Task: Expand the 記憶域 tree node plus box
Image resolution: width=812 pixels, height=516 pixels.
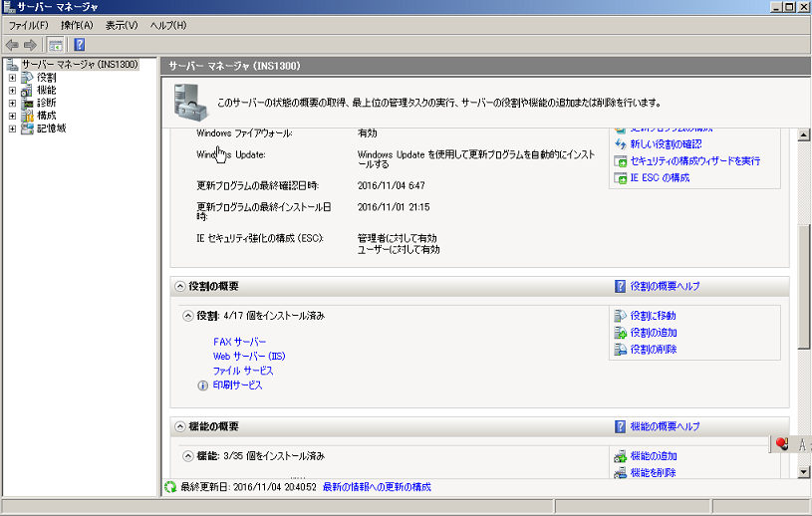Action: tap(12, 129)
